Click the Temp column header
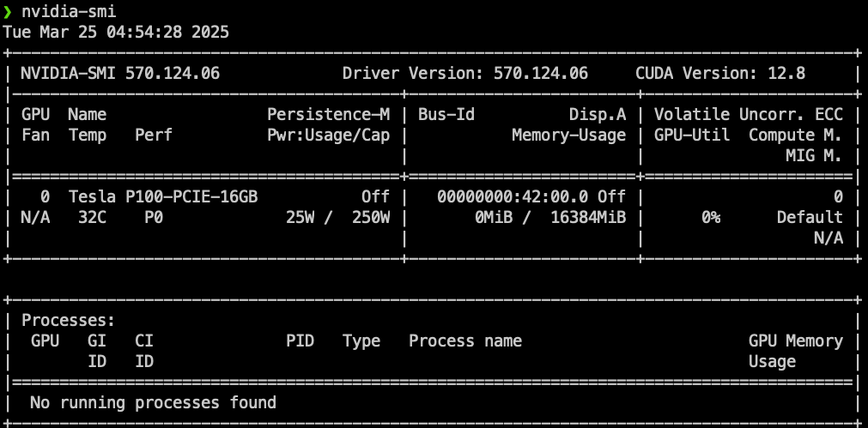 [x=88, y=135]
